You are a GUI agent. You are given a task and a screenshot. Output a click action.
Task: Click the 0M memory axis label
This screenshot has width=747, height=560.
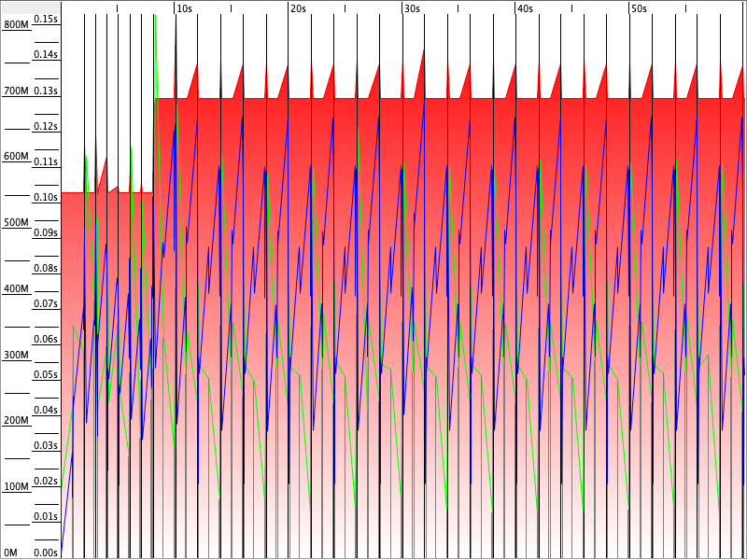point(11,553)
